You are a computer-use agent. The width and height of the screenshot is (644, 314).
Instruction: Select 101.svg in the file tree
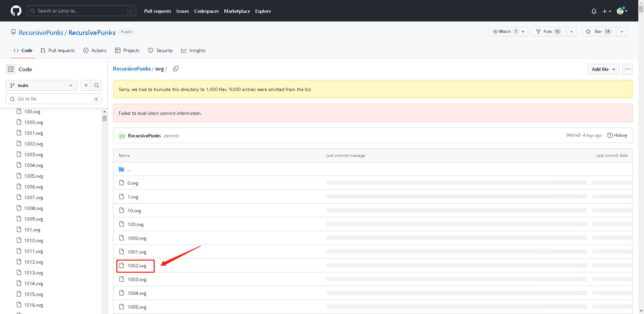(32, 230)
